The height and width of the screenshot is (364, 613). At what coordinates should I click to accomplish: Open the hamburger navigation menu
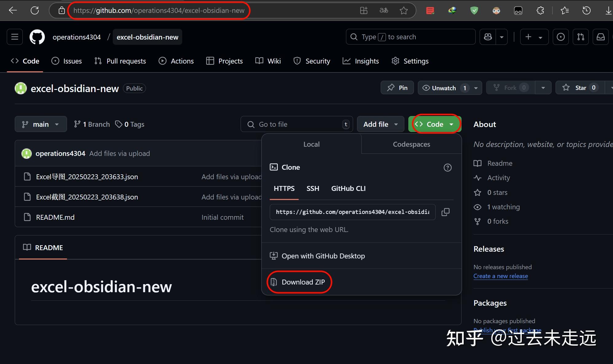pos(14,37)
